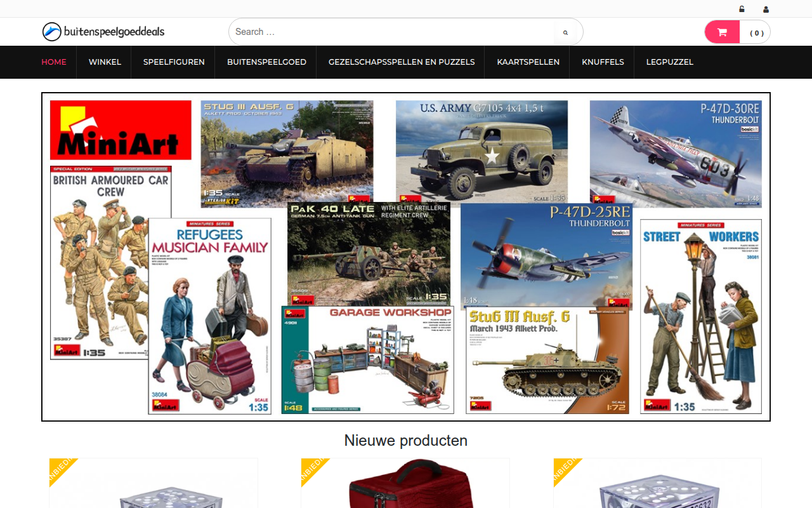Open the first new product thumbnail

pos(154,483)
